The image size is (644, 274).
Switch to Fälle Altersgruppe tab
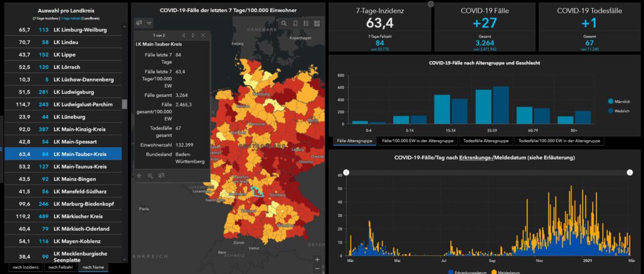point(355,141)
